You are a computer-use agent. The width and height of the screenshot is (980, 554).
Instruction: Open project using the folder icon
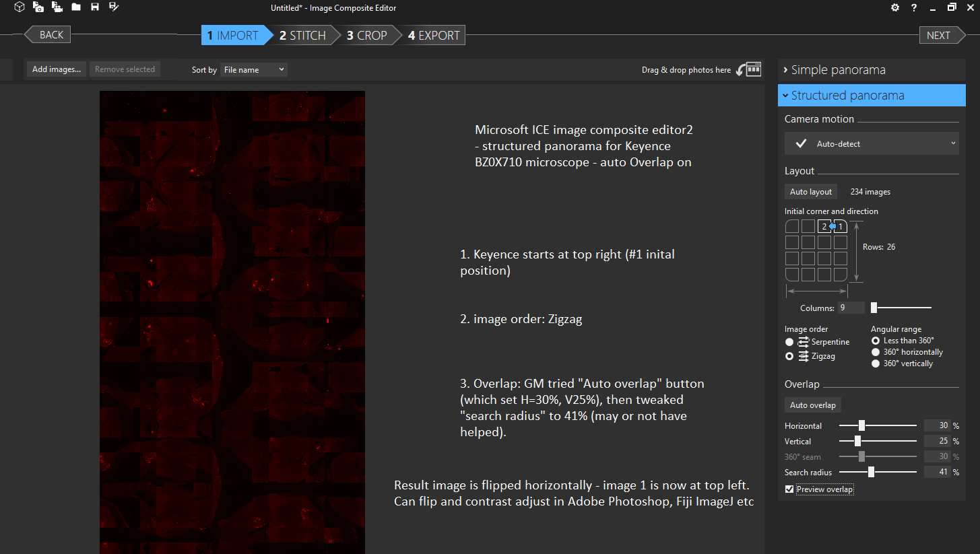tap(76, 7)
